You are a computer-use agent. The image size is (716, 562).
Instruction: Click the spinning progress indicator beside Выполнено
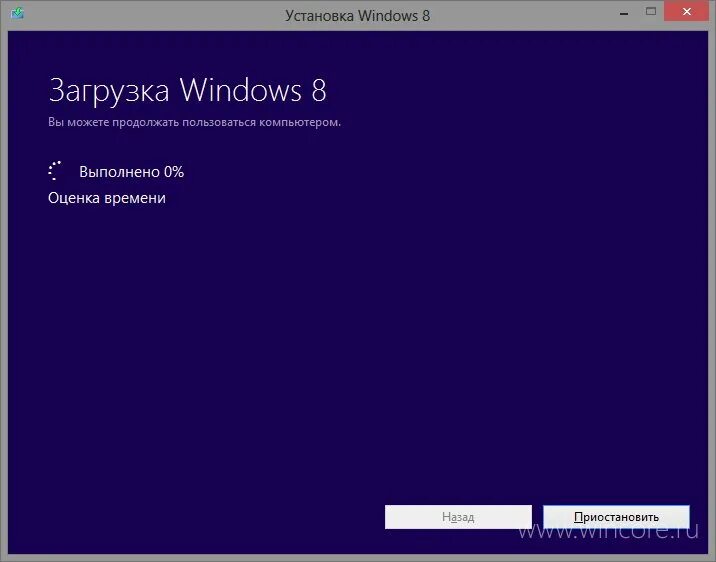tap(55, 171)
